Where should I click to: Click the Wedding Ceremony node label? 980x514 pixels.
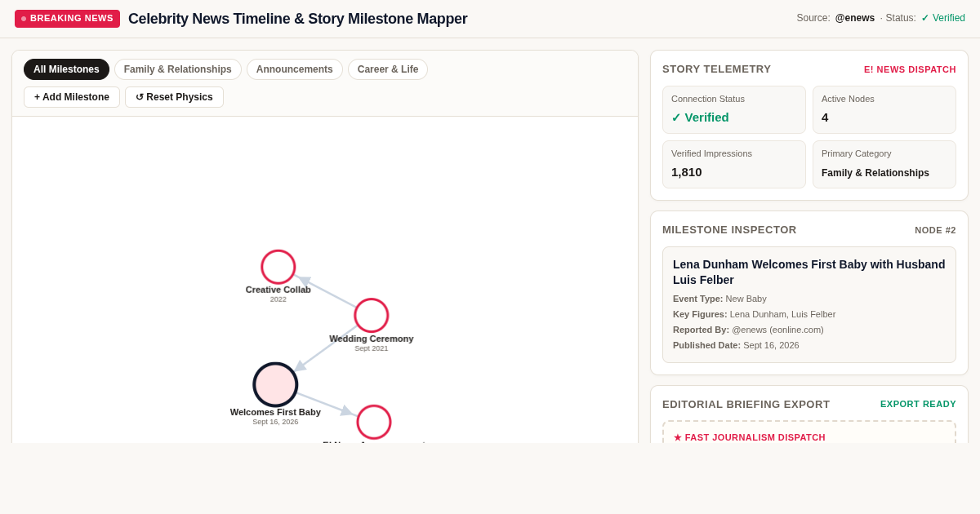pyautogui.click(x=372, y=339)
